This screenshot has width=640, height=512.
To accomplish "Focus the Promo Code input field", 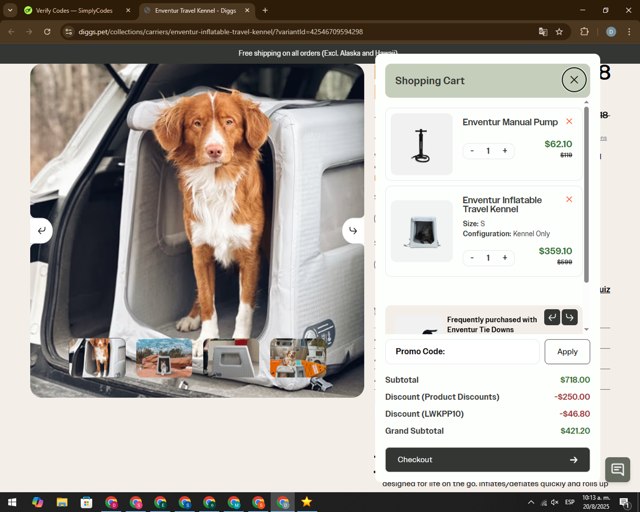I will (x=462, y=352).
